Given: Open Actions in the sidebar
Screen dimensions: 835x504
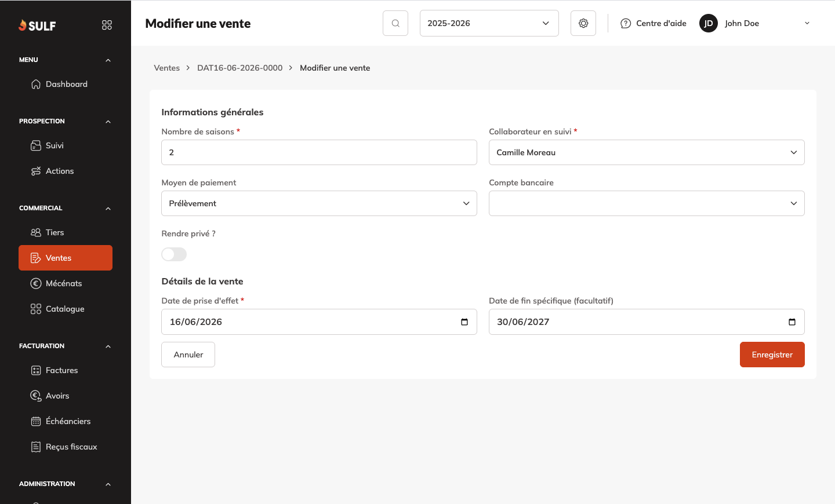Looking at the screenshot, I should [x=66, y=171].
